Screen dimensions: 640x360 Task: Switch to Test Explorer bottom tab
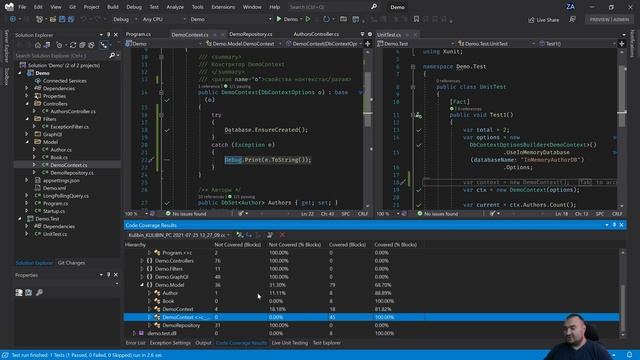tap(327, 343)
